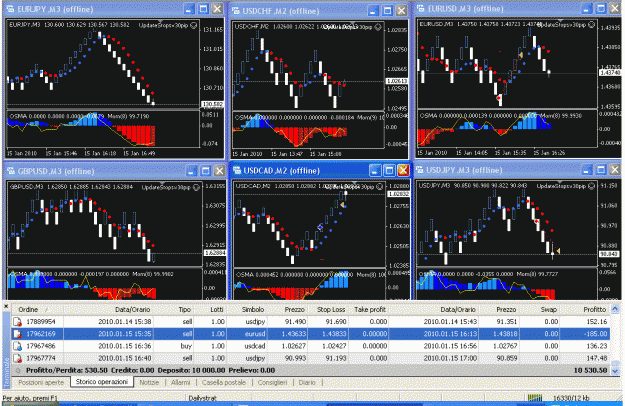Click the USDCHF,M2 chart window title icon
Image resolution: width=625 pixels, height=406 pixels.
[236, 11]
